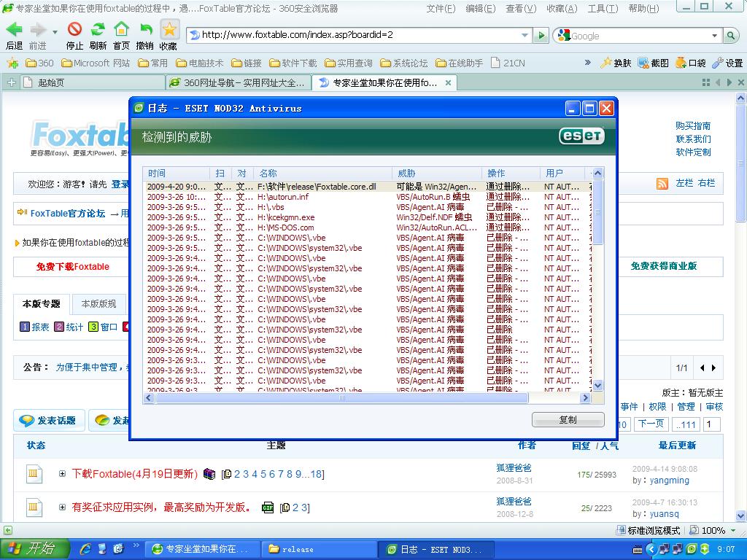This screenshot has width=747, height=560.
Task: Open the 电脑技术 bookmarks folder
Action: point(200,63)
